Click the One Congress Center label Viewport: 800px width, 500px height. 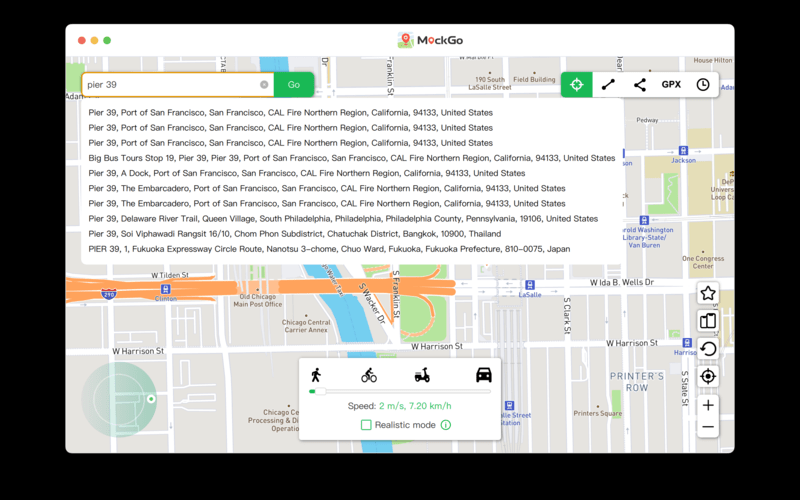coord(703,262)
